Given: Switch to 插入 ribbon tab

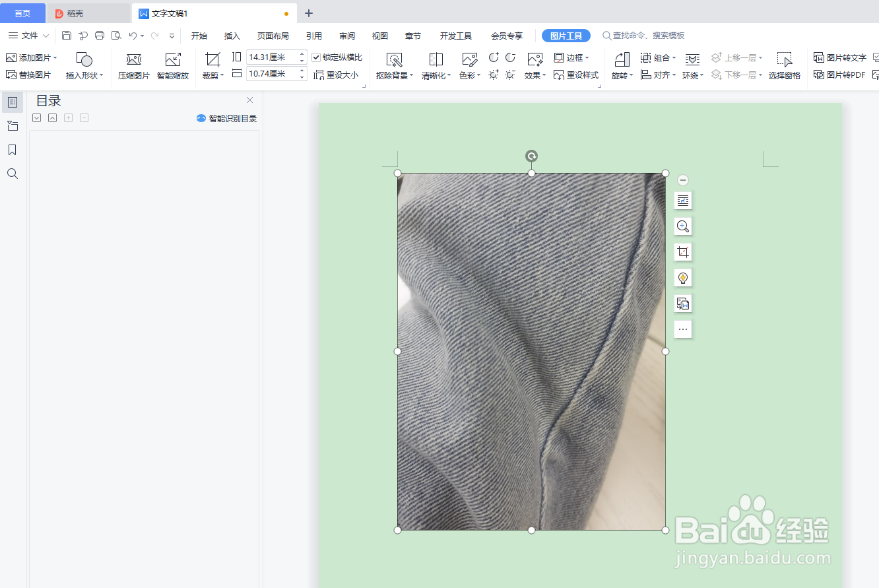Looking at the screenshot, I should (x=232, y=36).
